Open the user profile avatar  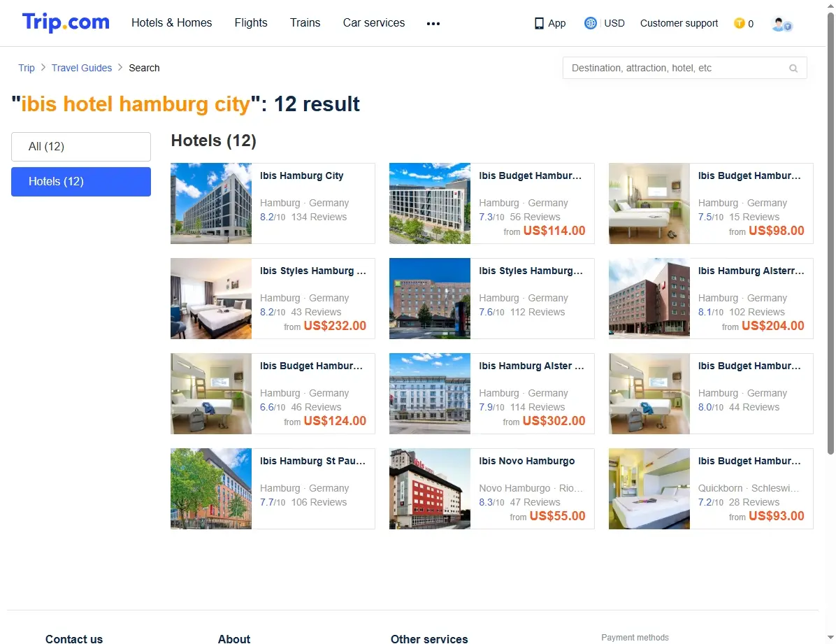tap(781, 24)
